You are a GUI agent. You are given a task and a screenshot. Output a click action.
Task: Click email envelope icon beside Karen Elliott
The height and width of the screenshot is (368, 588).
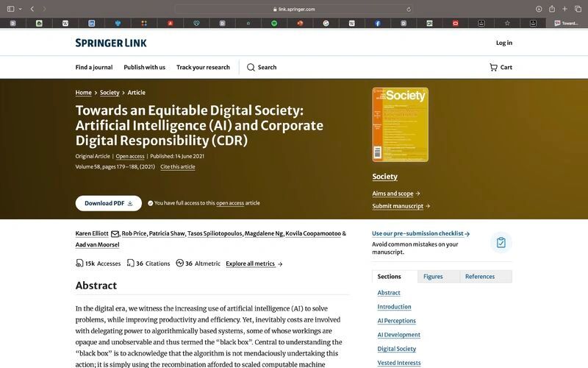pyautogui.click(x=115, y=234)
